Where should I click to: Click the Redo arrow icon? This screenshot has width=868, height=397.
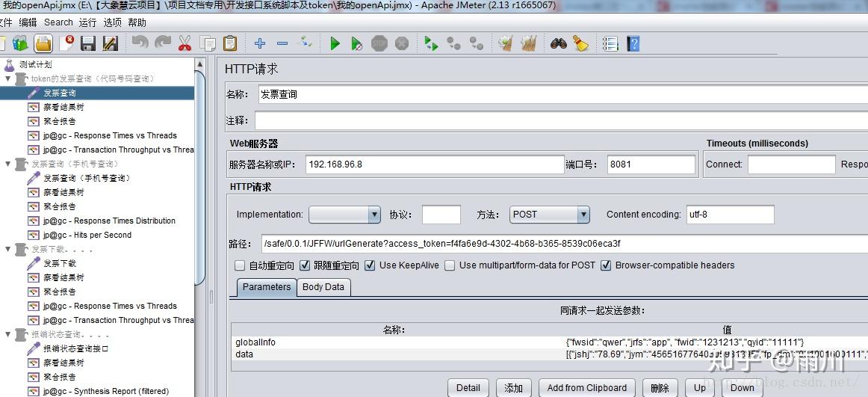click(163, 43)
